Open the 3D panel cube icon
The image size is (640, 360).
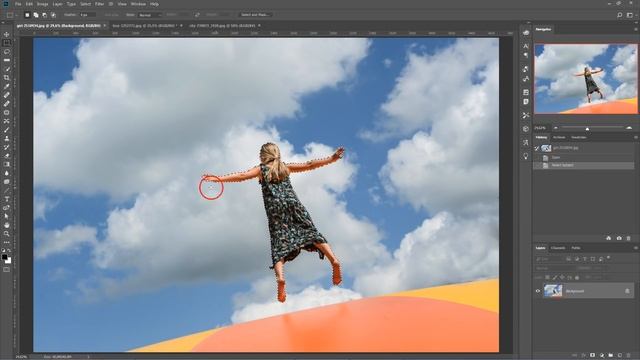tap(526, 129)
